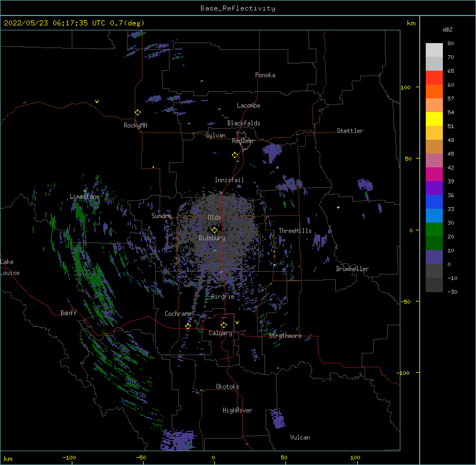Screen dimensions: 476x465
Task: Click the Sylvan label
Action: [215, 135]
